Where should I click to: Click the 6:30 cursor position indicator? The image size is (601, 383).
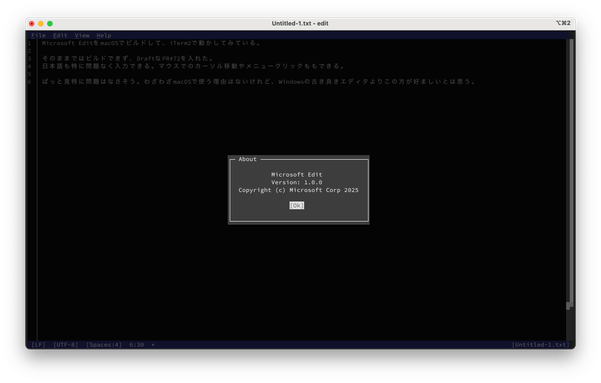pyautogui.click(x=137, y=345)
